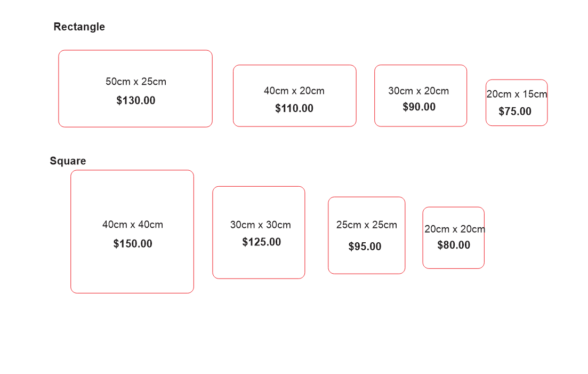Image resolution: width=588 pixels, height=374 pixels.
Task: Click the $75.00 price text
Action: click(515, 112)
